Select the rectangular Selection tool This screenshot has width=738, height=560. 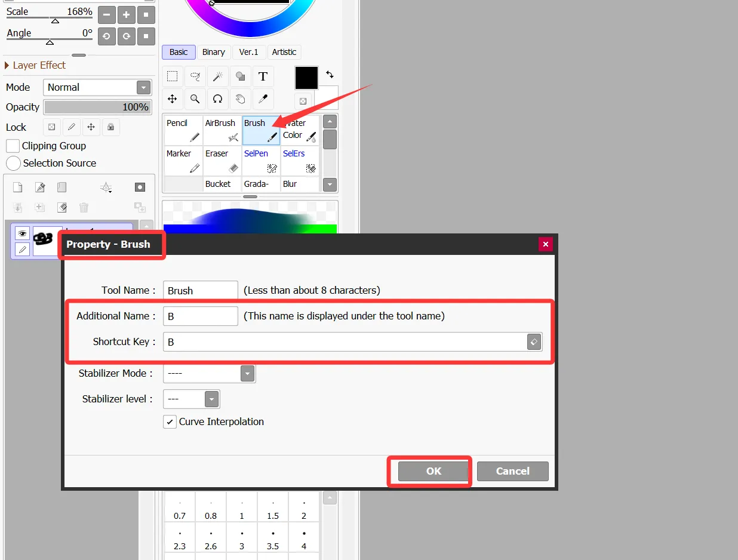(172, 76)
